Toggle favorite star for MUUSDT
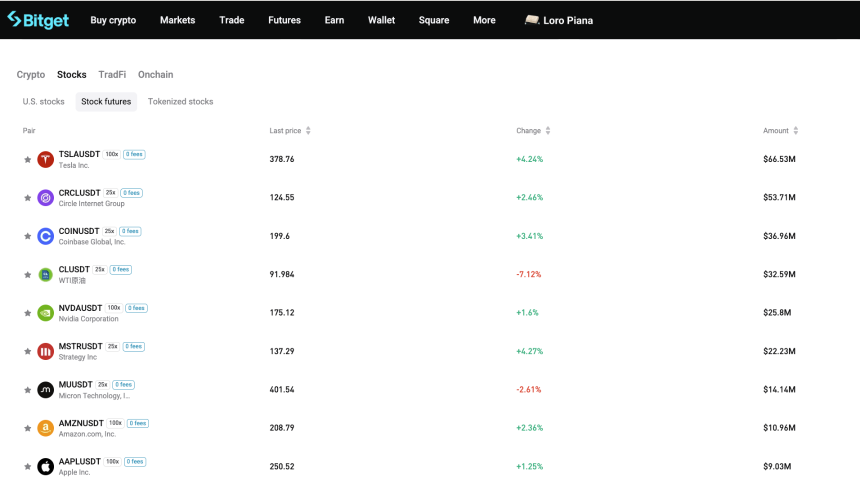 click(x=27, y=390)
